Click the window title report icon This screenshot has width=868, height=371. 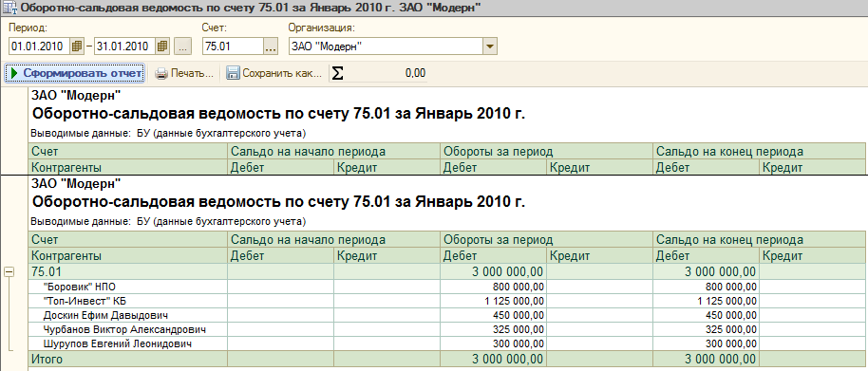(9, 8)
